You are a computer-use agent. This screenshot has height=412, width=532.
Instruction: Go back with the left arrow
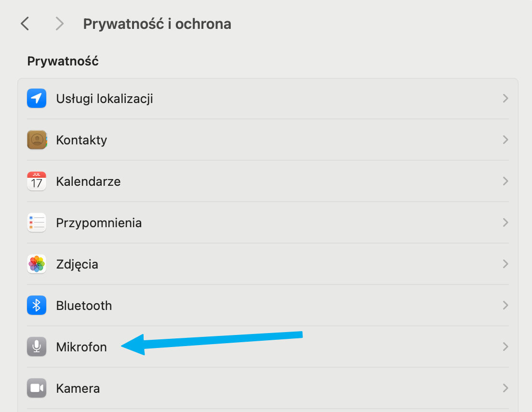[25, 24]
